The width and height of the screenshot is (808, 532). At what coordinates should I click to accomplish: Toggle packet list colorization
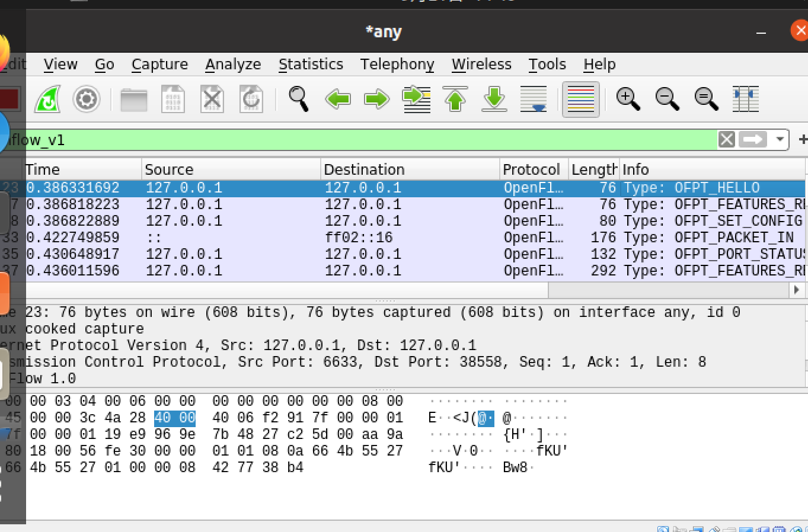click(581, 99)
